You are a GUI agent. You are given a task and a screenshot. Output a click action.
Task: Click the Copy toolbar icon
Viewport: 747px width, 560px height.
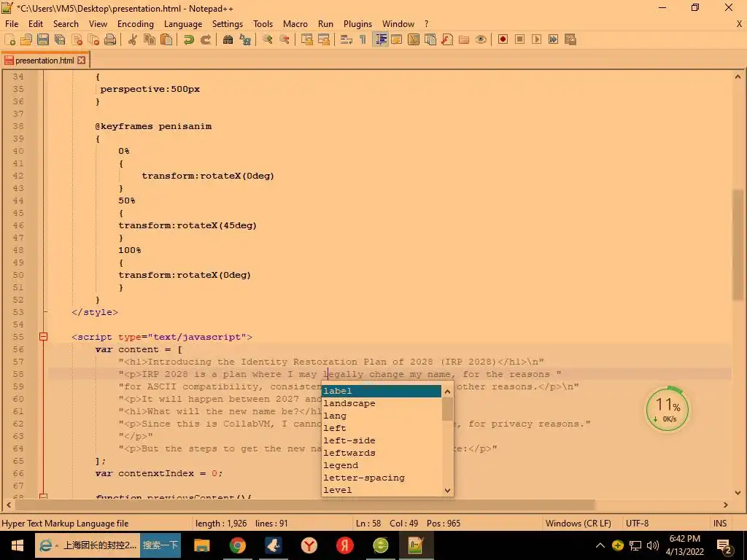coord(150,39)
